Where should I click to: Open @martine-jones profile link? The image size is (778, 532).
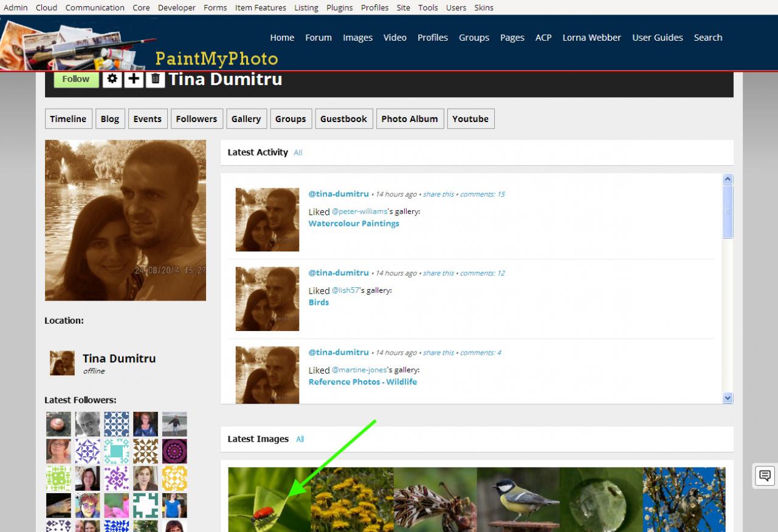[x=360, y=370]
